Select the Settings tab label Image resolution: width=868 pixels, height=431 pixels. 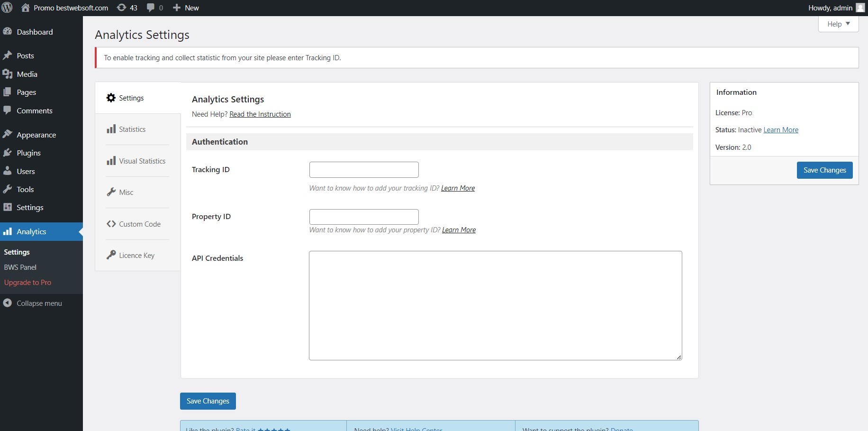pyautogui.click(x=131, y=98)
